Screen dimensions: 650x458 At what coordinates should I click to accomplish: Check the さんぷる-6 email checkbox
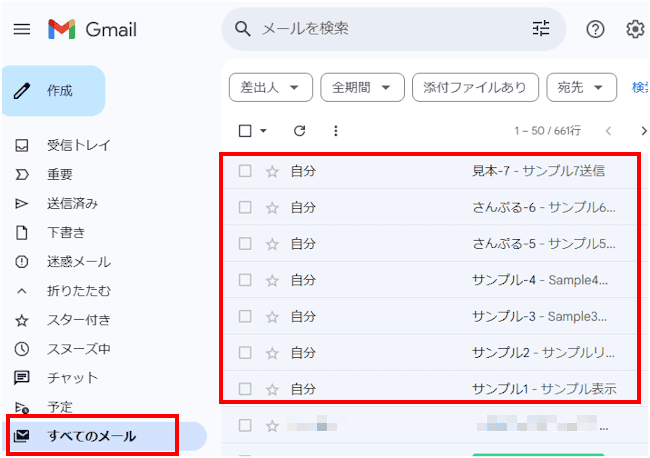[x=245, y=207]
